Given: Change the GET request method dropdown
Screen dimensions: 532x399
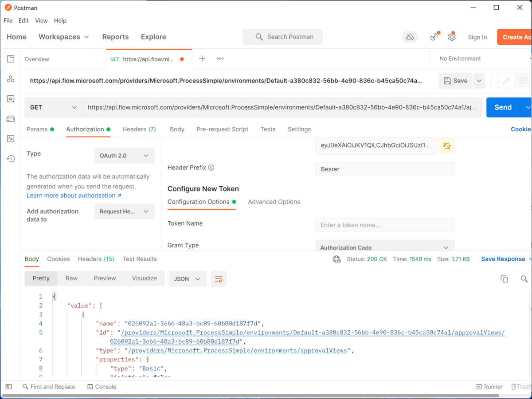Looking at the screenshot, I should 53,107.
